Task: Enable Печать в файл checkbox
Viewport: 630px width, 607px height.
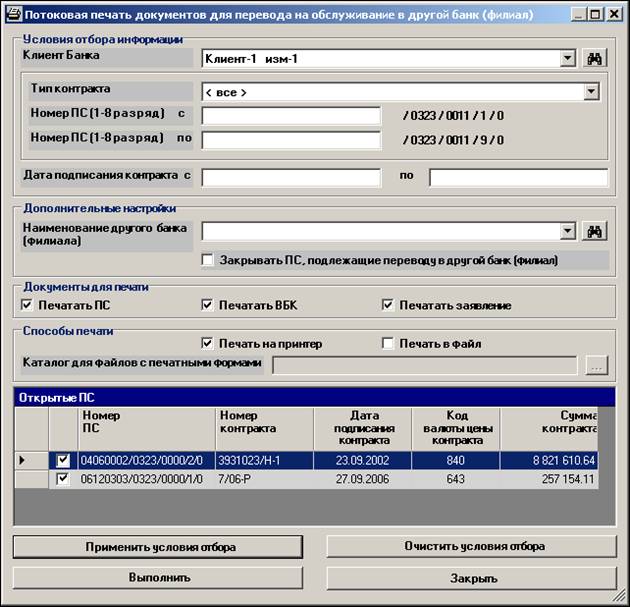Action: [388, 344]
